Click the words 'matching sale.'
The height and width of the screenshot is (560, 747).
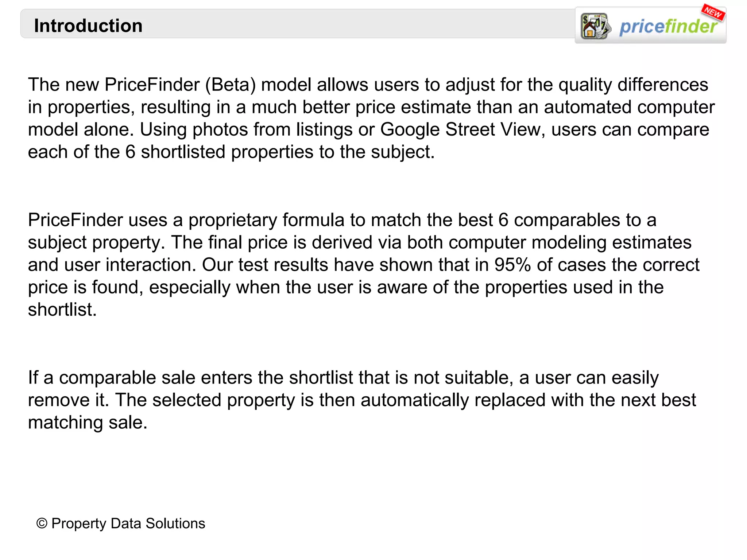[88, 423]
